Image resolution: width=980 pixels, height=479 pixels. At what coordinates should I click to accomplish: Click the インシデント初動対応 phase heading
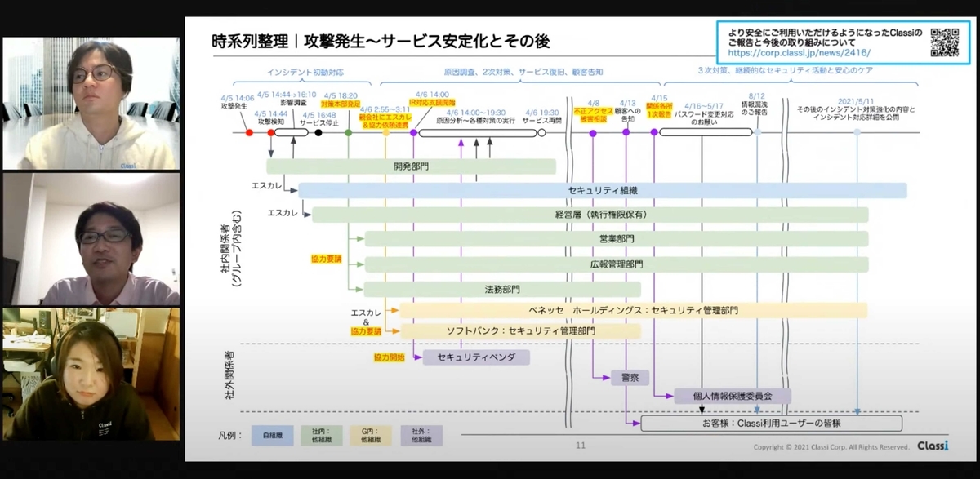coord(307,72)
